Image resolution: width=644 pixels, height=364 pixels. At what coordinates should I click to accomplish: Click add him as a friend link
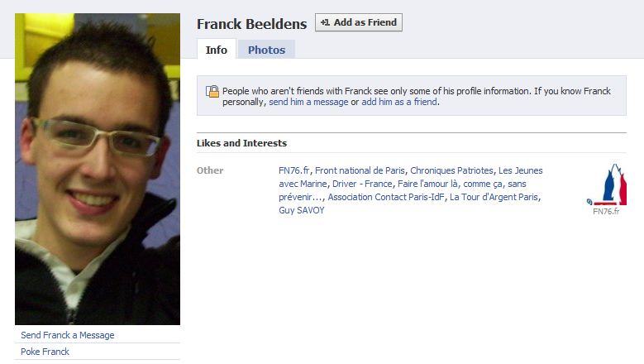click(399, 102)
